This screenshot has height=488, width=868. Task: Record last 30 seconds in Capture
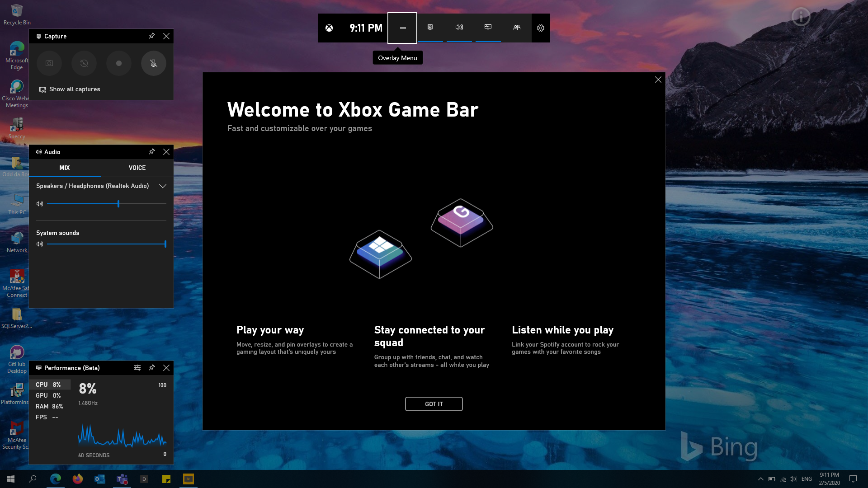(84, 63)
